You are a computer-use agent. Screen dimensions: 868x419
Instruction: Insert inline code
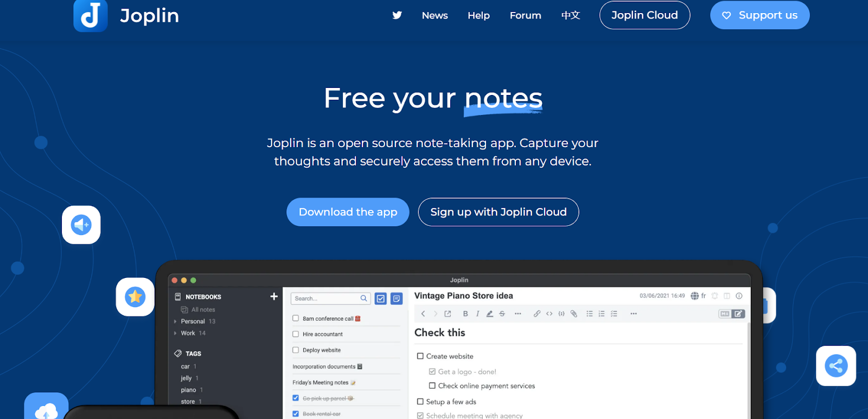[x=549, y=314]
